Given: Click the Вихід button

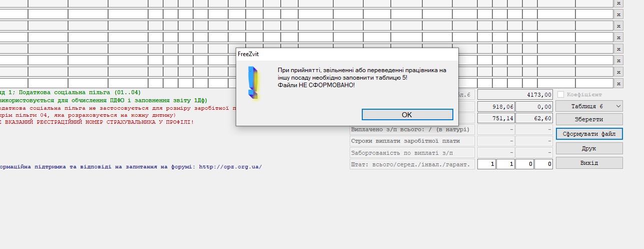Looking at the screenshot, I should point(589,163).
